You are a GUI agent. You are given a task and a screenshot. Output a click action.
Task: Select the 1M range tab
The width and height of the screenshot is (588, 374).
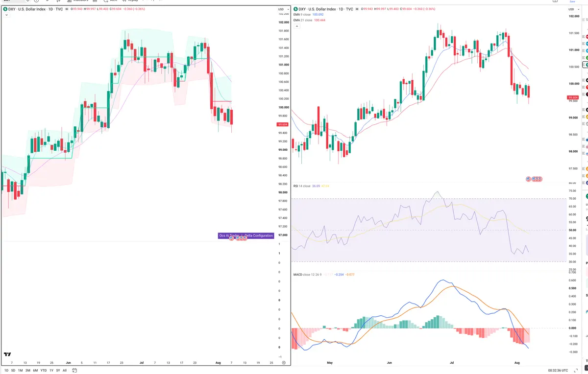(20, 371)
